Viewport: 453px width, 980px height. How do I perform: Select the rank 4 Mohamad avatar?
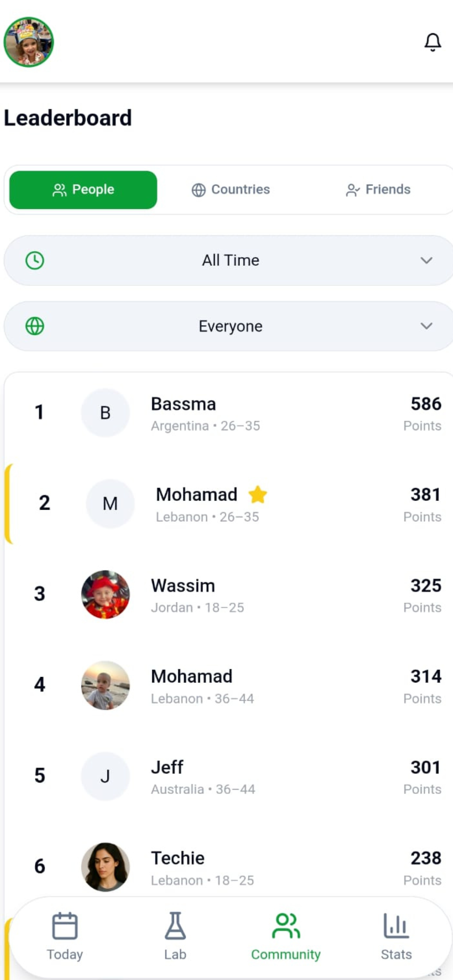[105, 685]
